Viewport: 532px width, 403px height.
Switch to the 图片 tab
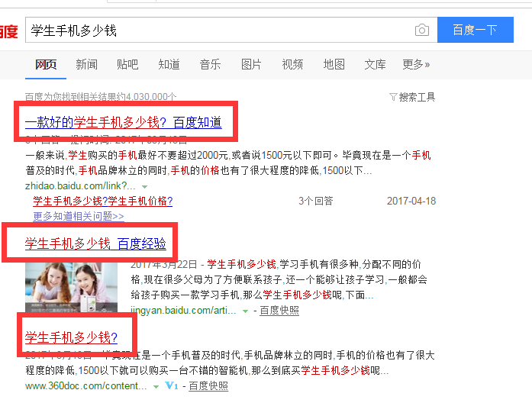[x=251, y=64]
